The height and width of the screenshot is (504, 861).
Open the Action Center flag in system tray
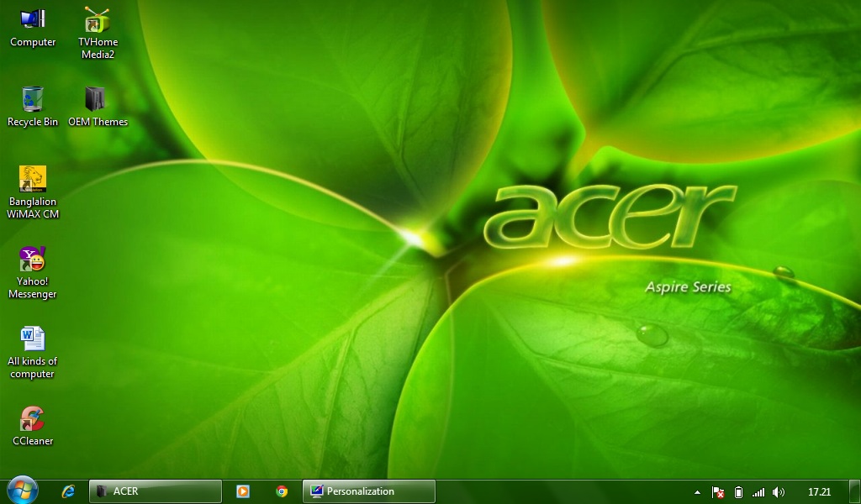(717, 492)
